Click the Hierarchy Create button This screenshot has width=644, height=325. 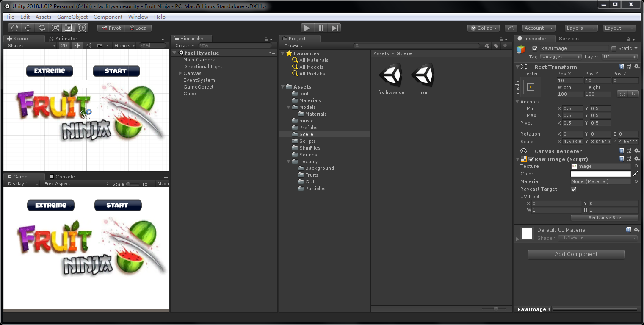[185, 46]
